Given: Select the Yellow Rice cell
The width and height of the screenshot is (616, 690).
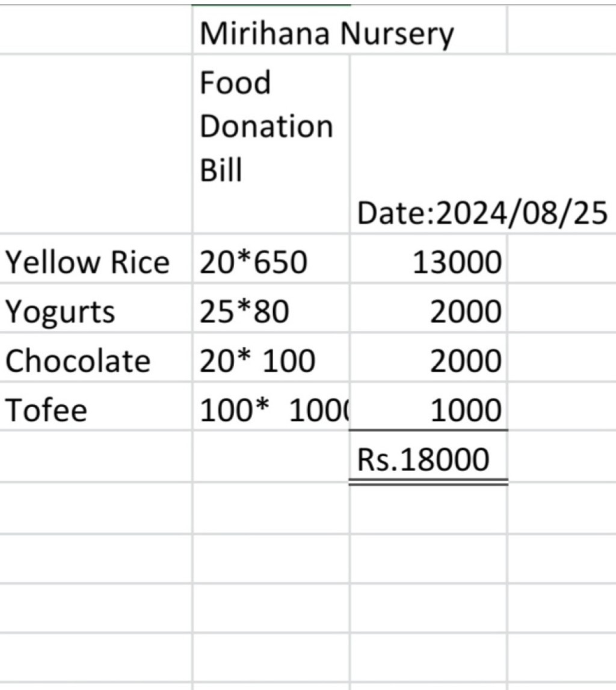Looking at the screenshot, I should pos(96,258).
